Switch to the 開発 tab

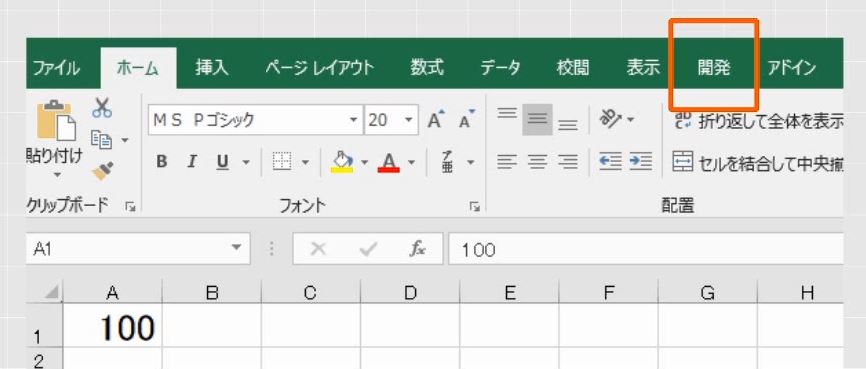714,68
